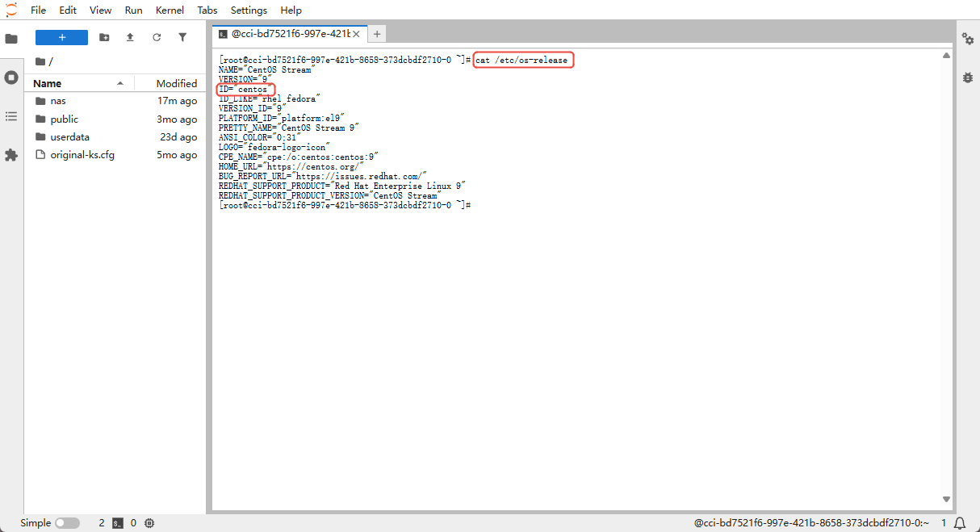Click the status bar terminal name text

coord(811,523)
